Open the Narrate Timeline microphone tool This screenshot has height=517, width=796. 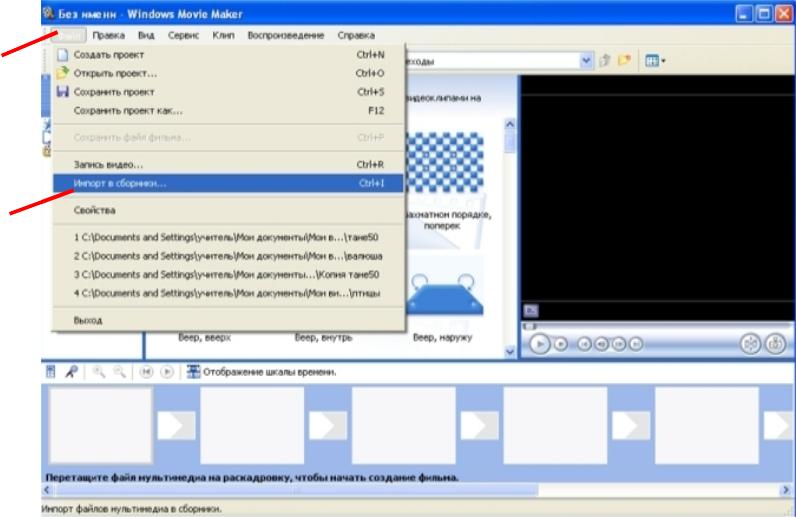pyautogui.click(x=71, y=372)
